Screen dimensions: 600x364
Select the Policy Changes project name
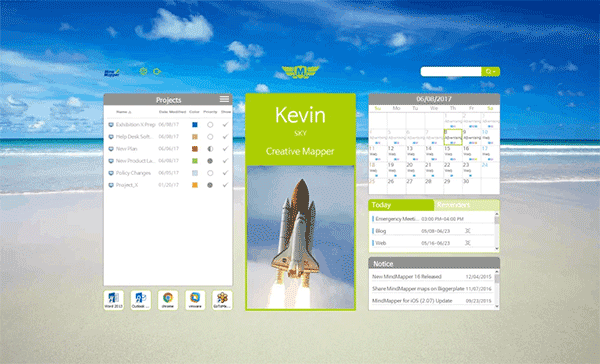pyautogui.click(x=133, y=173)
